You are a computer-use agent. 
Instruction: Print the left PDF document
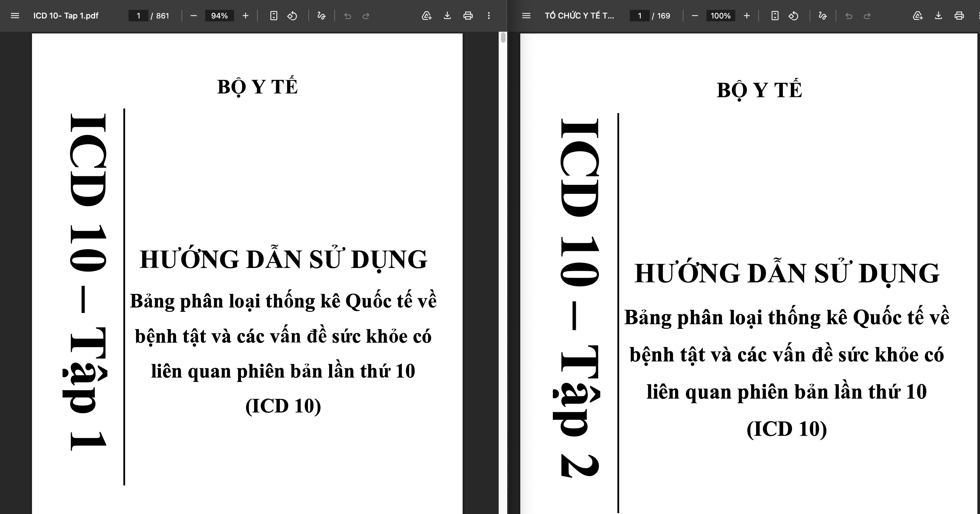click(x=468, y=16)
